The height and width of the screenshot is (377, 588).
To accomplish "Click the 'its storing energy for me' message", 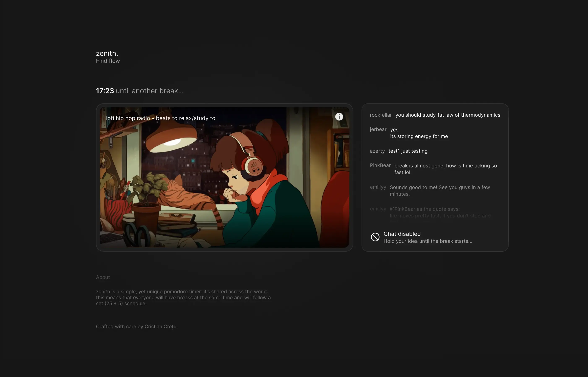I will [x=419, y=136].
